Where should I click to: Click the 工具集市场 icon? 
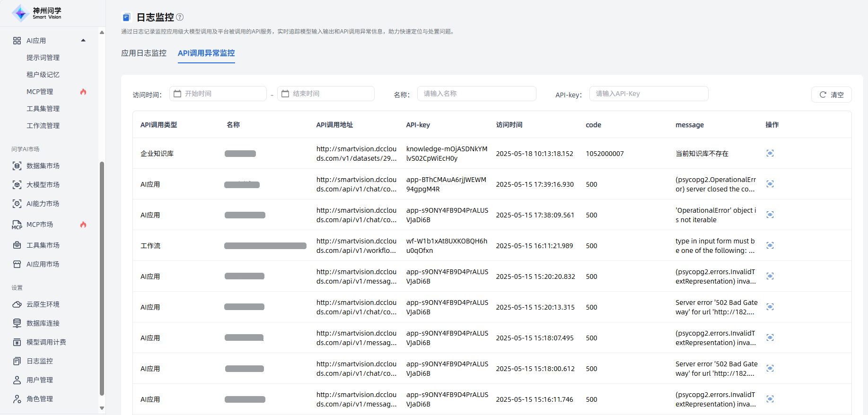pyautogui.click(x=17, y=245)
